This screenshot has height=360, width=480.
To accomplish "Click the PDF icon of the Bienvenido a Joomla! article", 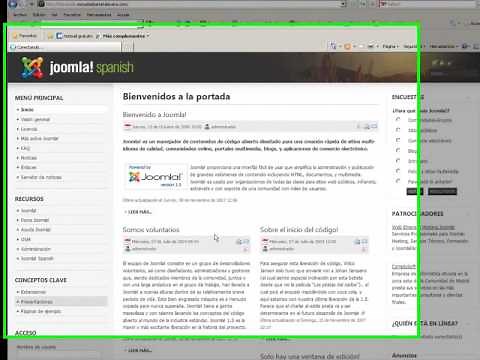I will [359, 126].
